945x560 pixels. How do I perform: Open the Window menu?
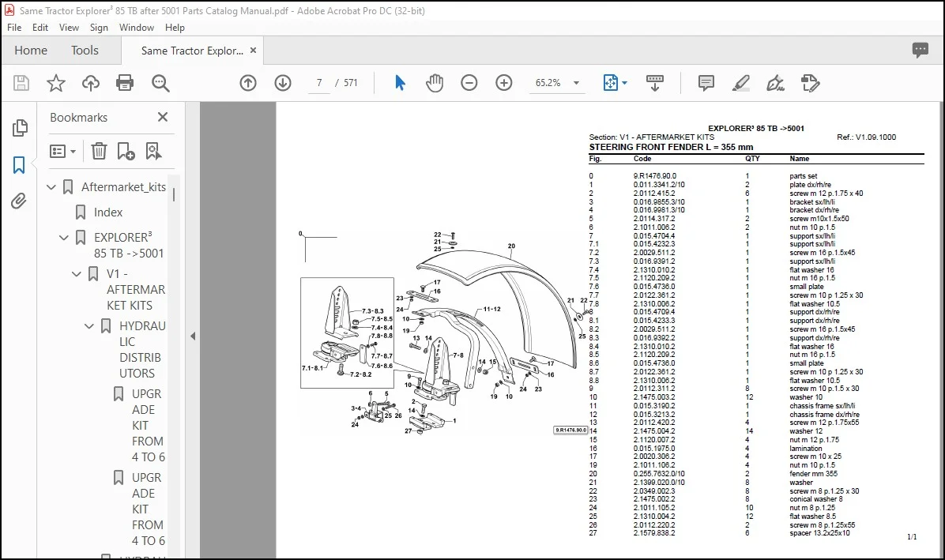pos(136,28)
